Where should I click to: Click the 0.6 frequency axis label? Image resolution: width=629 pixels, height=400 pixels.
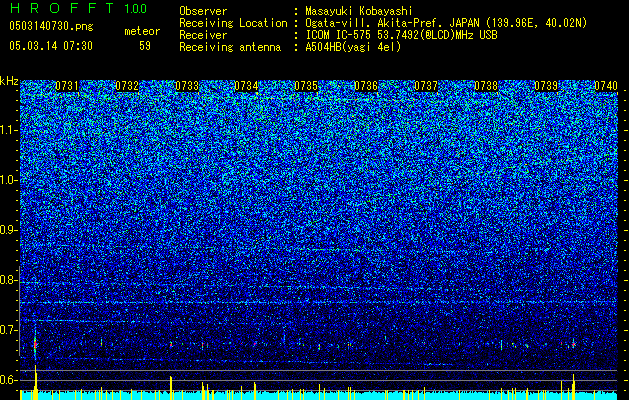click(8, 380)
